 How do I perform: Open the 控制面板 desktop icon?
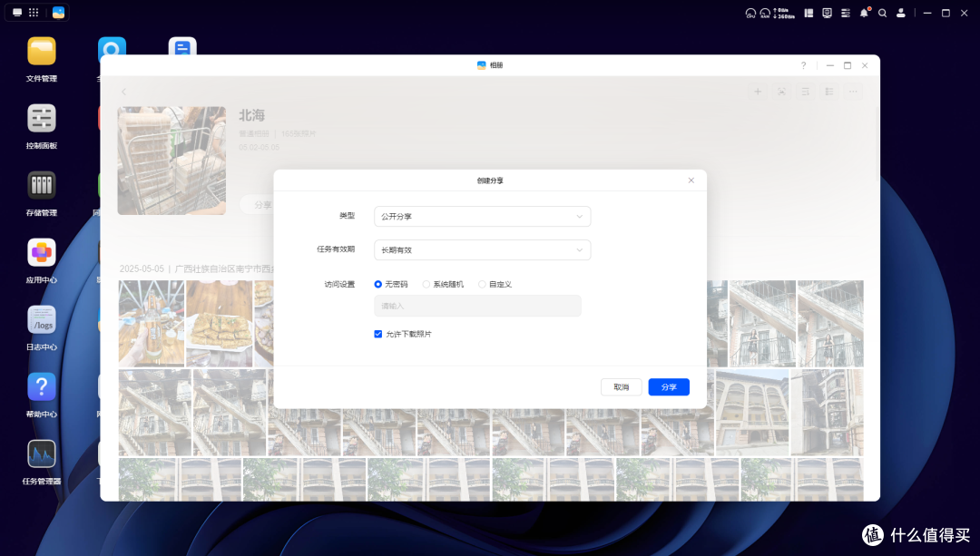coord(41,118)
